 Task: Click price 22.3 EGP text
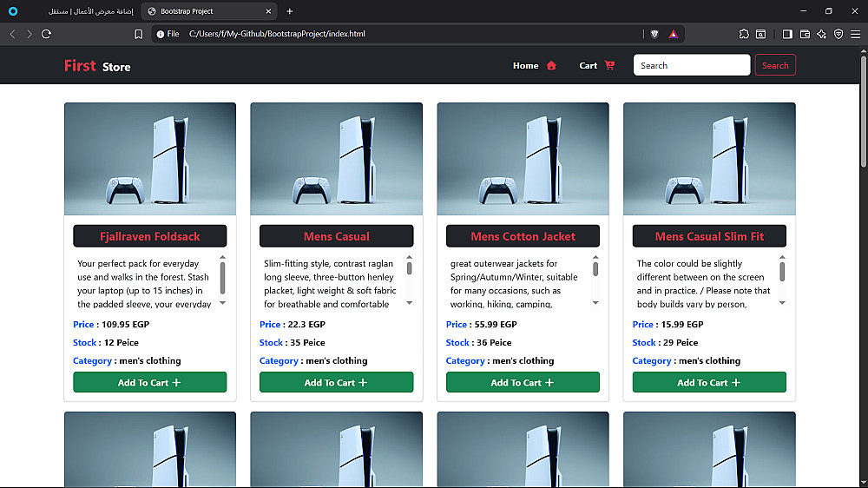click(x=293, y=324)
